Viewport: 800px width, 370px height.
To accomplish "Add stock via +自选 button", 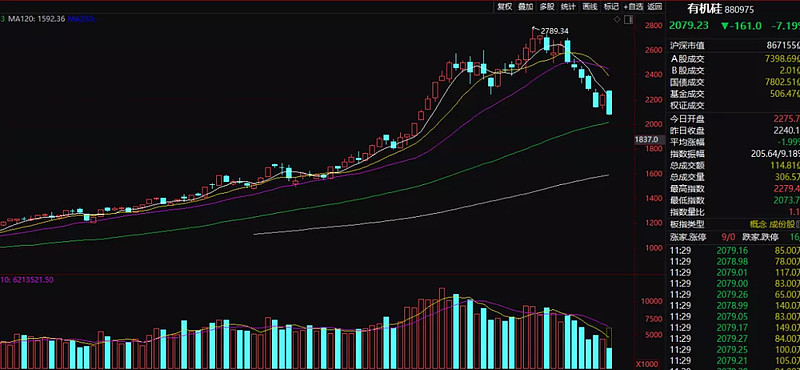I will coord(633,7).
